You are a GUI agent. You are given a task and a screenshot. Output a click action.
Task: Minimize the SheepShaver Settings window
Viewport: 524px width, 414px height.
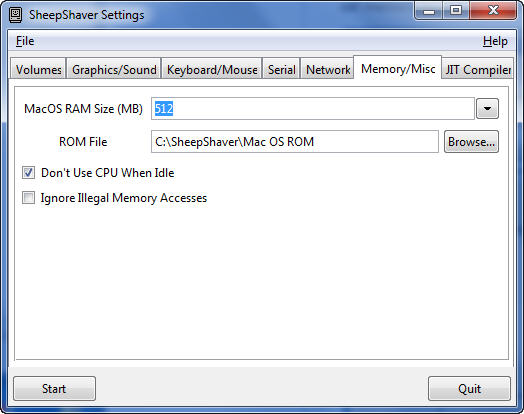pos(429,11)
